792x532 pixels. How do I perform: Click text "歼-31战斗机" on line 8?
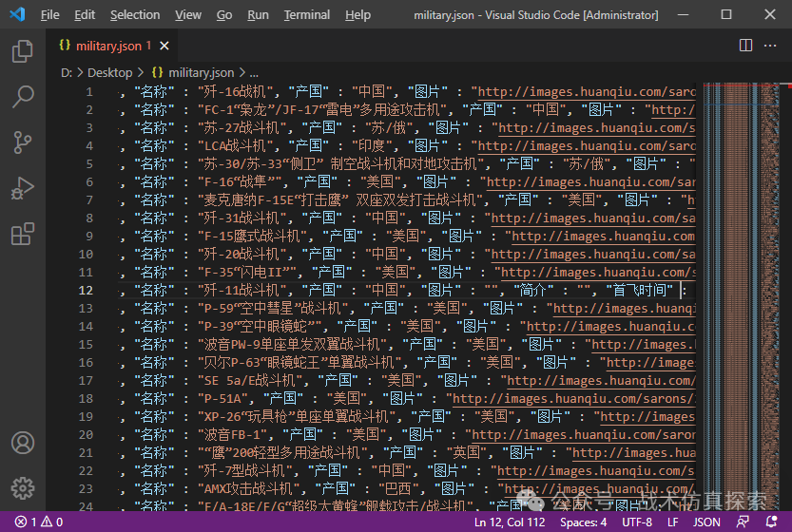241,218
